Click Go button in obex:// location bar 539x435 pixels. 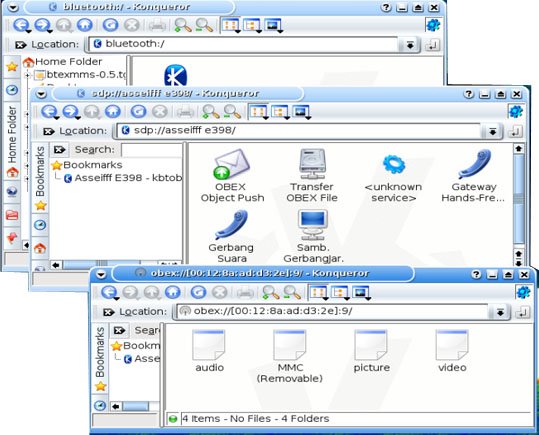point(522,312)
